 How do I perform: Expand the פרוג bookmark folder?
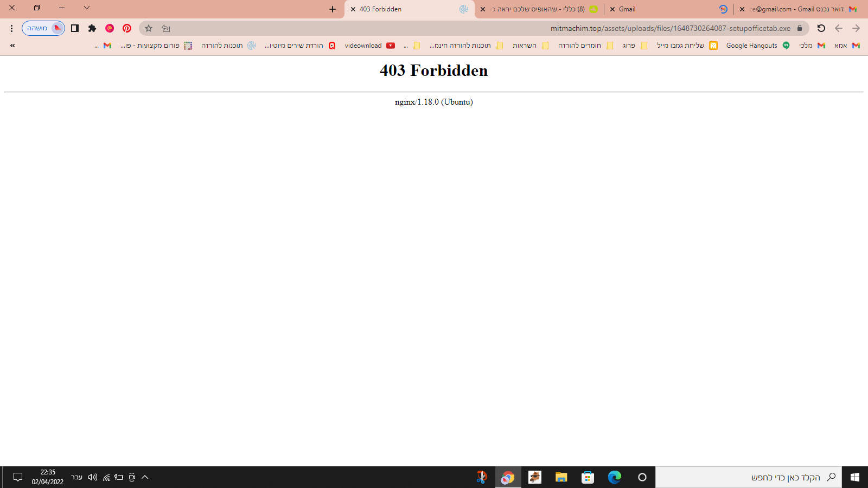[635, 46]
